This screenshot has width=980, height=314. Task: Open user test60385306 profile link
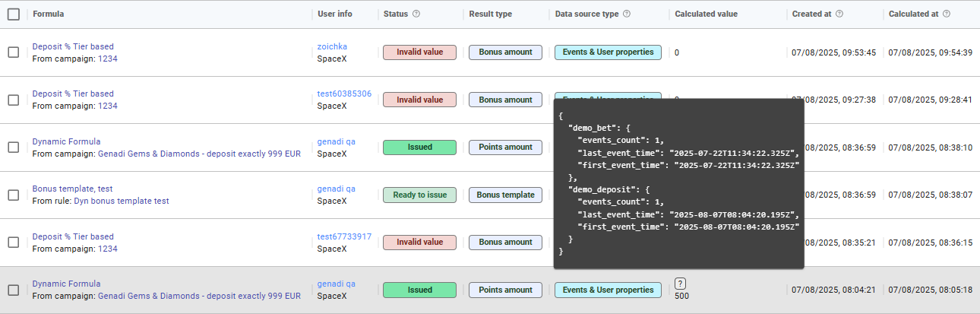point(344,94)
